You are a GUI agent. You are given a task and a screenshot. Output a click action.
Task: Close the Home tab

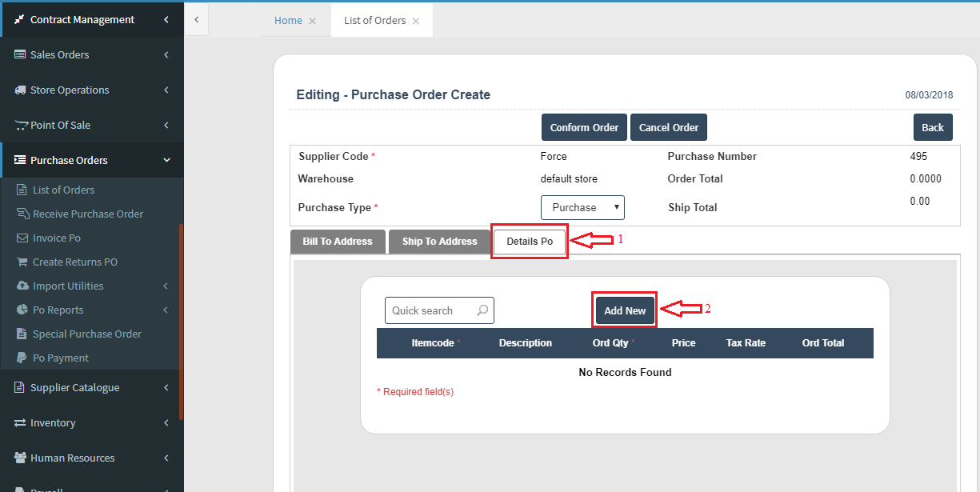tap(312, 21)
